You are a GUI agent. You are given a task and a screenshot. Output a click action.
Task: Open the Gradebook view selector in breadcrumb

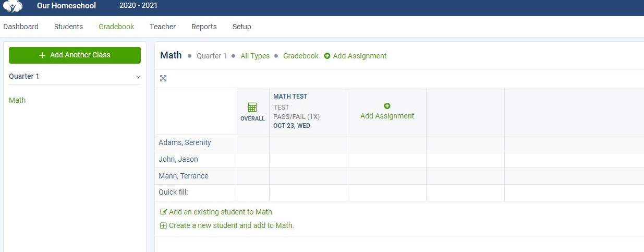click(301, 56)
